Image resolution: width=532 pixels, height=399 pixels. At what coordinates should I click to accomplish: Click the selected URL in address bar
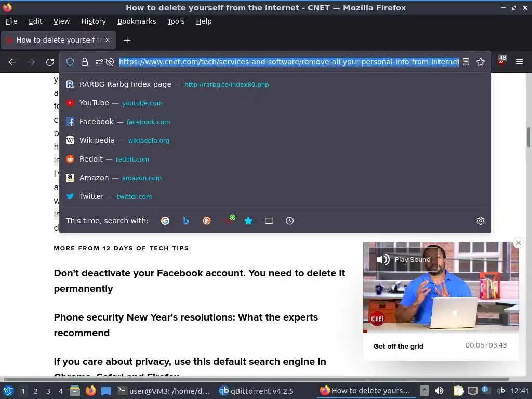(289, 62)
